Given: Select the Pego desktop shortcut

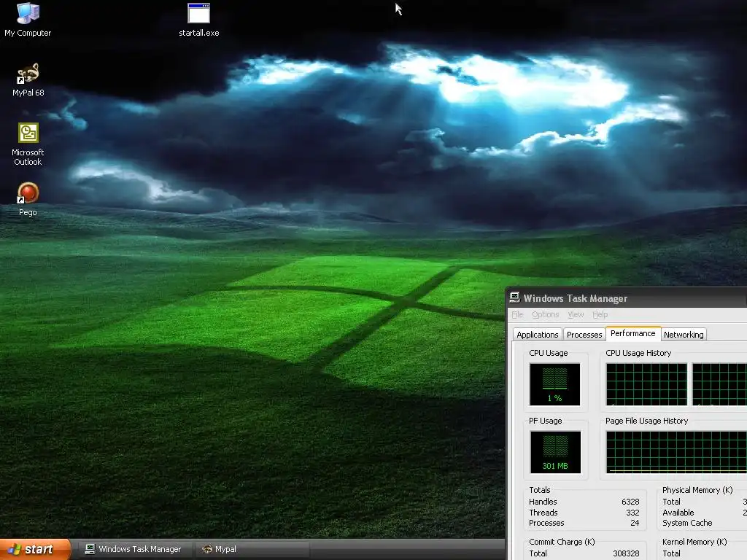Looking at the screenshot, I should 28,199.
